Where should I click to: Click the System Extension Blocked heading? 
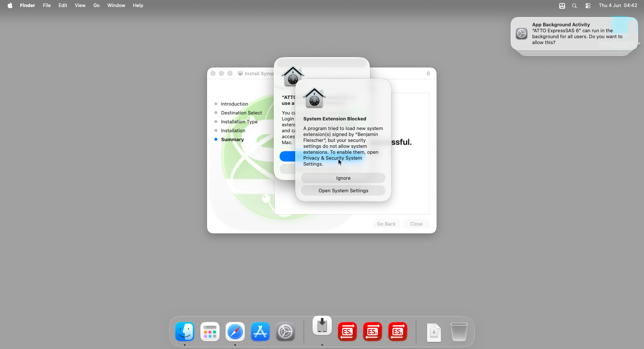(x=335, y=119)
